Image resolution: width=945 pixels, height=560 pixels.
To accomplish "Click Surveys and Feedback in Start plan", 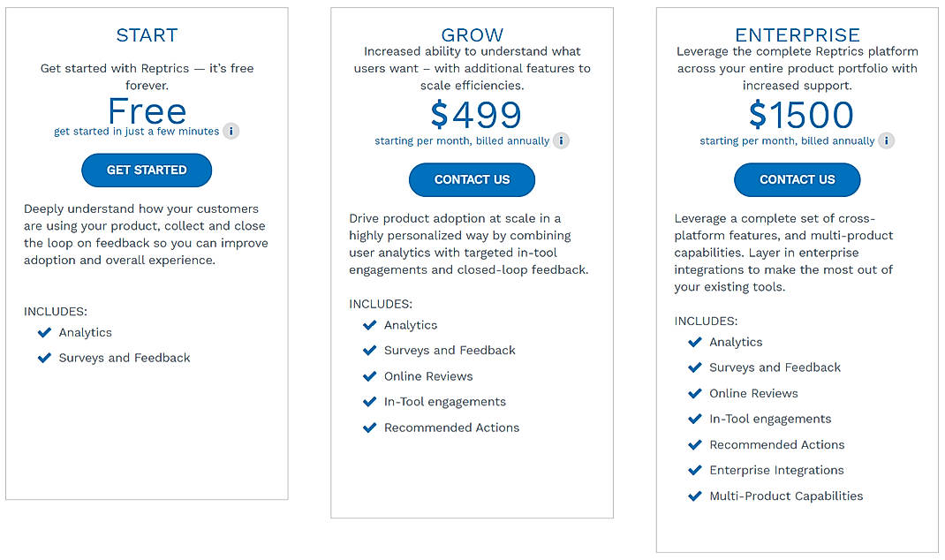I will coord(125,358).
